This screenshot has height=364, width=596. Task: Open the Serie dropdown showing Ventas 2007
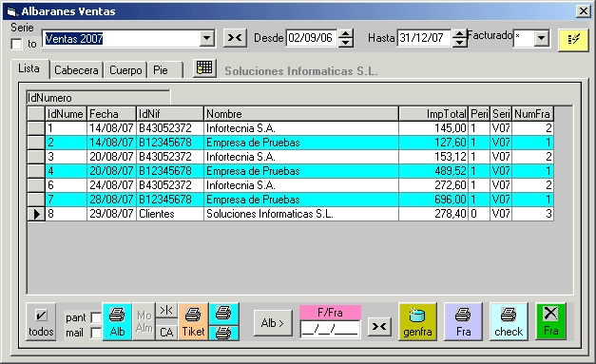207,38
